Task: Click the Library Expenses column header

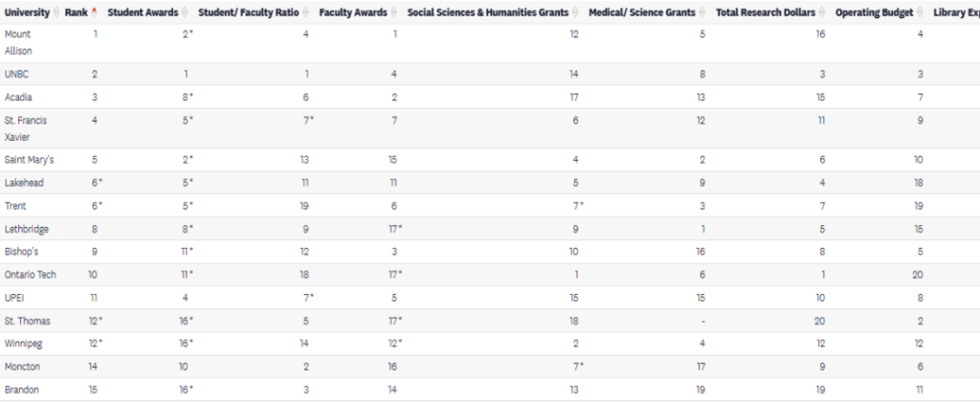Action: tap(955, 12)
